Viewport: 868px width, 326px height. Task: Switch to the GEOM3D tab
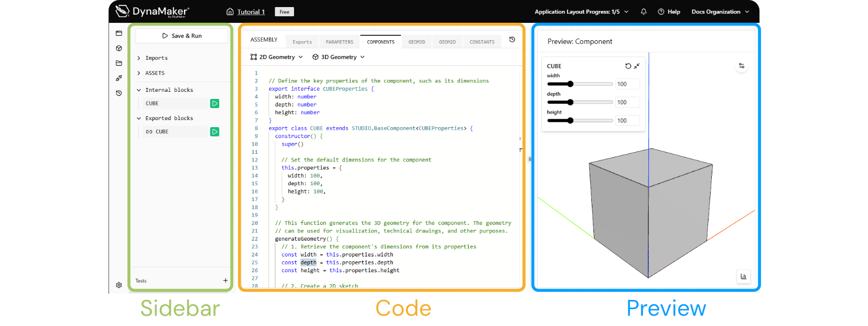tap(417, 42)
